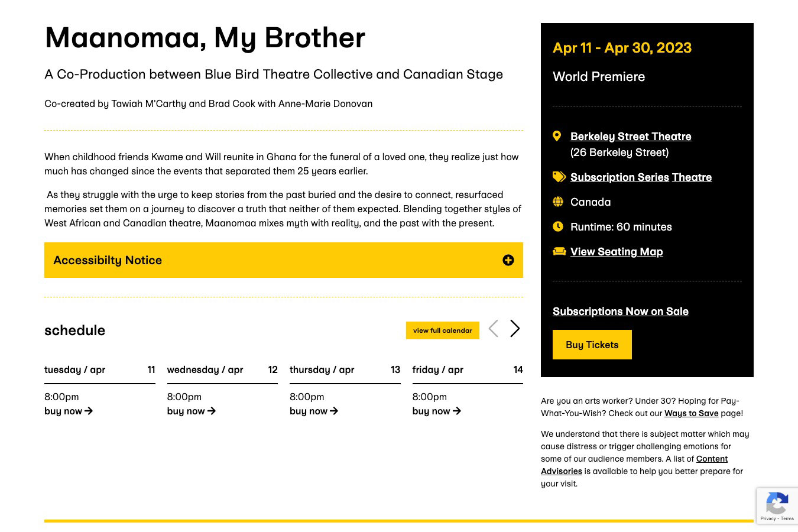Go to previous schedule dates with left arrow
This screenshot has height=532, width=798.
coord(494,329)
